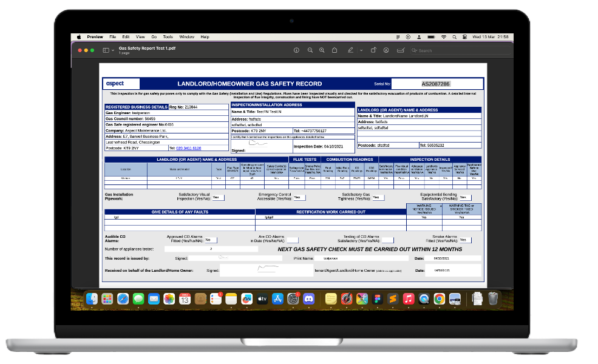This screenshot has width=598, height=364.
Task: Zoom in on the PDF
Action: tap(322, 50)
